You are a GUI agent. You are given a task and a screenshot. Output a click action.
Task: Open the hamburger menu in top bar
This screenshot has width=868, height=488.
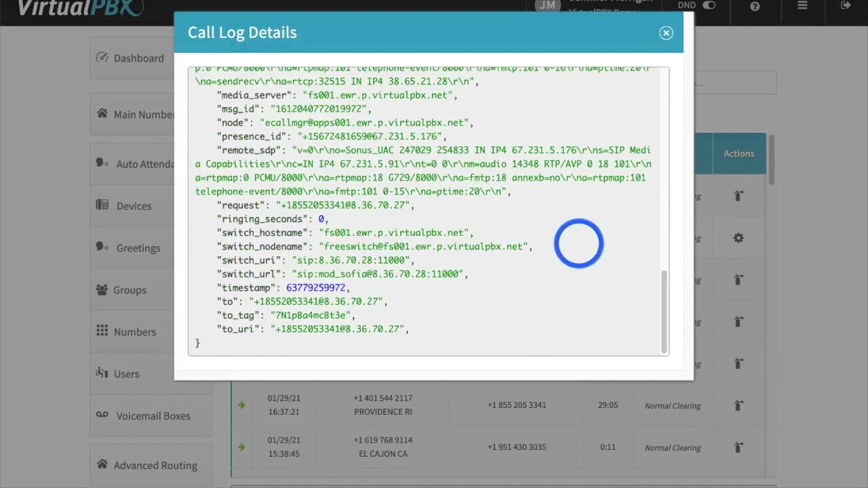click(802, 5)
